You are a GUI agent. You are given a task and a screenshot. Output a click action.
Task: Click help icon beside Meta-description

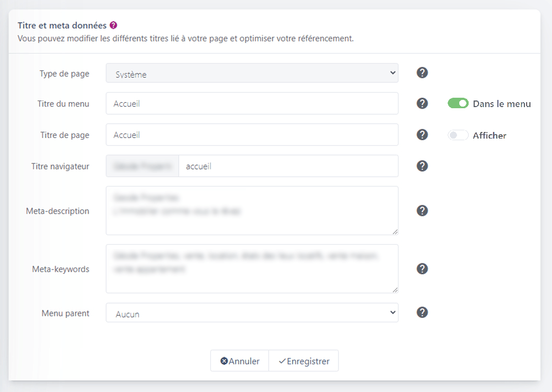(422, 210)
